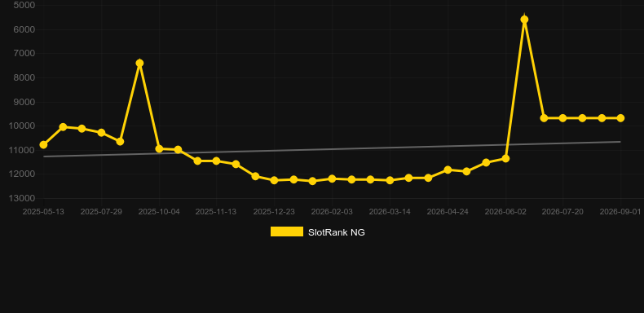Click the 2025-07-29 date label
Screen dimensions: 644x313
[x=101, y=212]
